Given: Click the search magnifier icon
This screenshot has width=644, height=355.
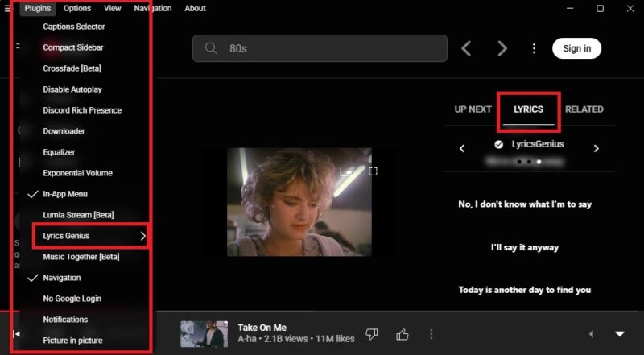Looking at the screenshot, I should (x=211, y=48).
